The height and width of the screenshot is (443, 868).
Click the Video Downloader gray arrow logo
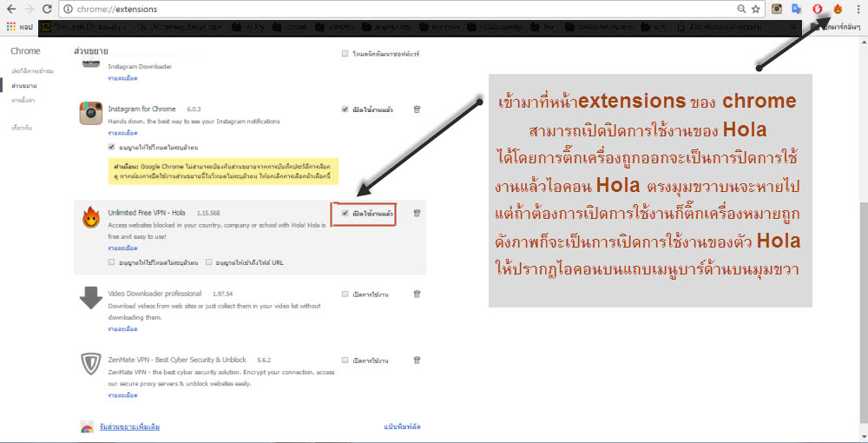tap(91, 298)
